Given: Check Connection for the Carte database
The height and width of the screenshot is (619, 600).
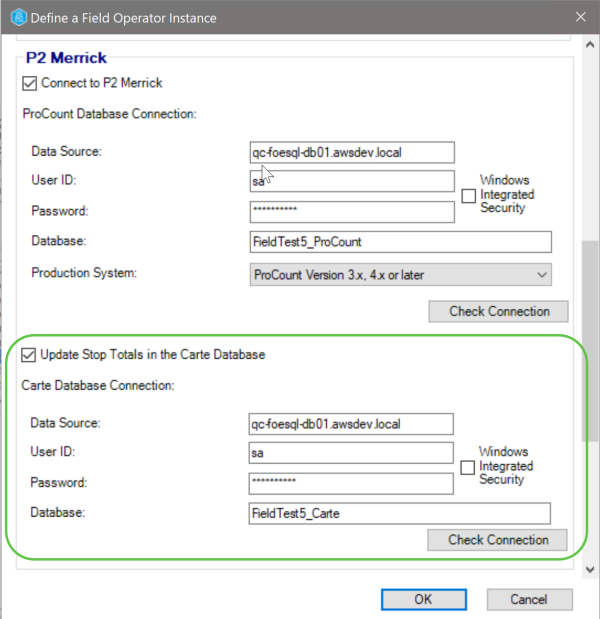Looking at the screenshot, I should 497,540.
